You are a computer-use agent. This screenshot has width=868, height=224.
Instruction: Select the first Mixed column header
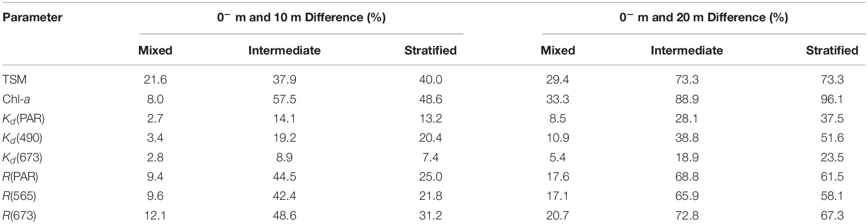click(x=155, y=50)
